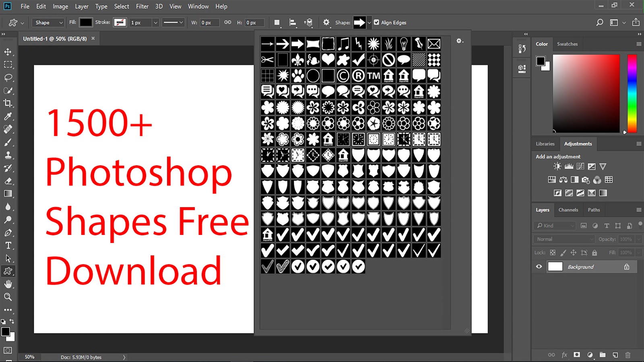Toggle Quick Mask mode
The image size is (644, 362).
(8, 350)
